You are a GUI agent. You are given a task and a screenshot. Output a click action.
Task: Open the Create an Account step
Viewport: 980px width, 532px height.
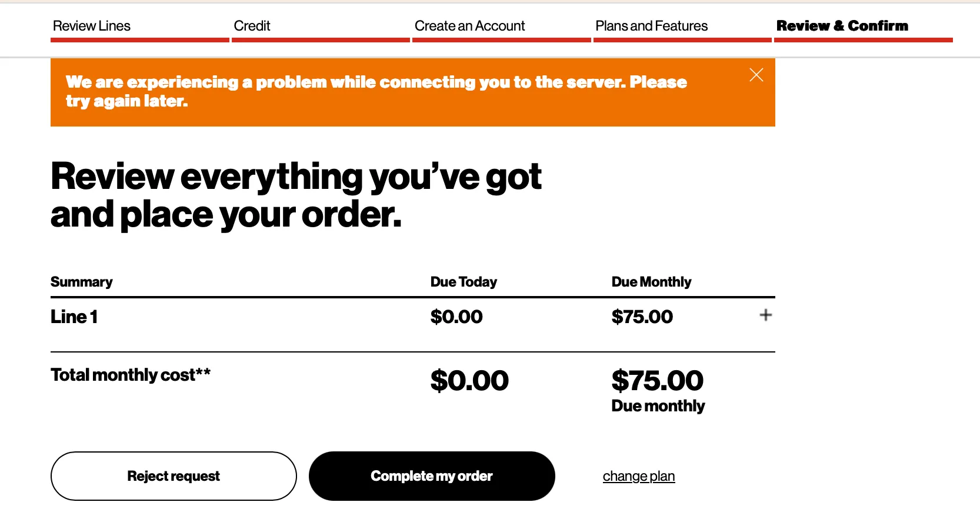[x=469, y=26]
